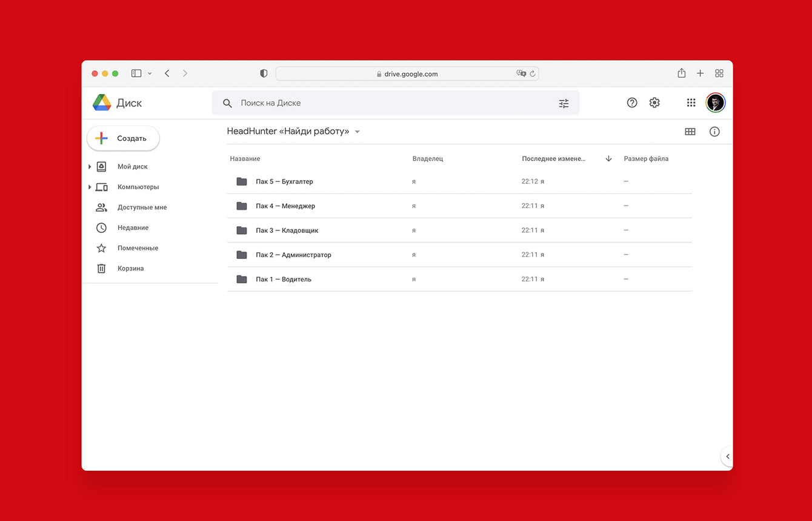Open Мой диск in the sidebar

click(x=133, y=167)
